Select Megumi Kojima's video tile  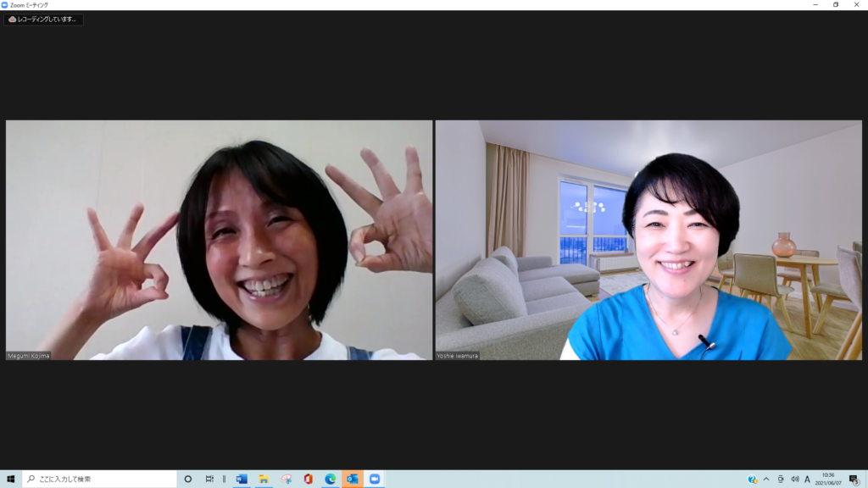219,240
